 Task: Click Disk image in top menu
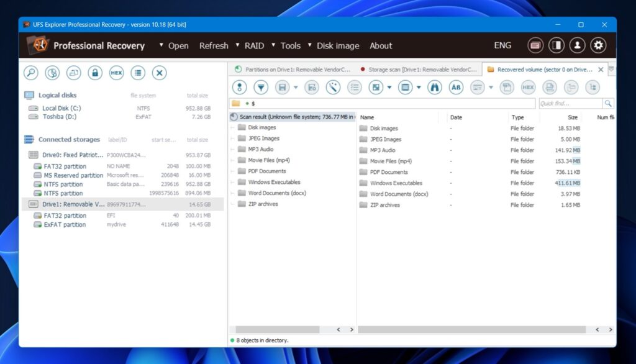pos(338,46)
